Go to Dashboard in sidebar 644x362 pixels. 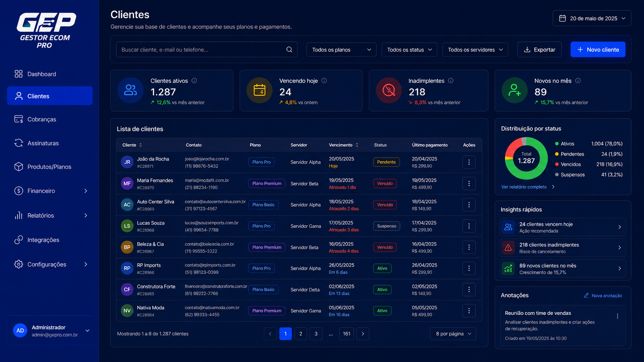tap(50, 74)
